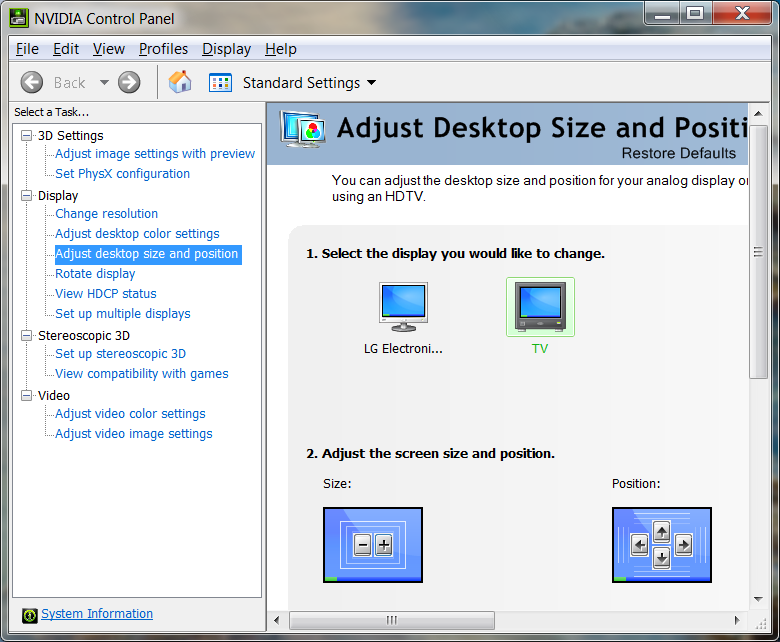The image size is (780, 642).
Task: Open the Edit menu
Action: pos(66,49)
